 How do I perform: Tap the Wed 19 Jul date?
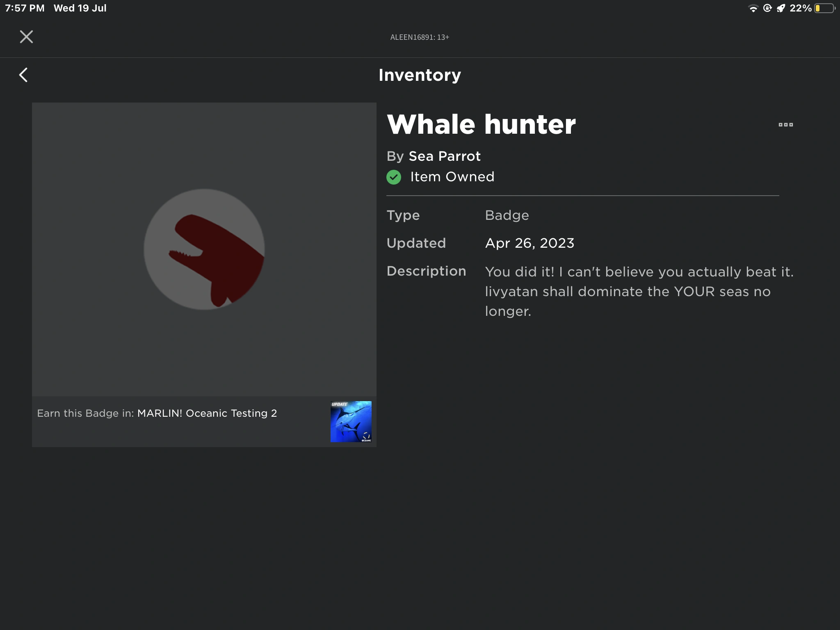[x=80, y=8]
